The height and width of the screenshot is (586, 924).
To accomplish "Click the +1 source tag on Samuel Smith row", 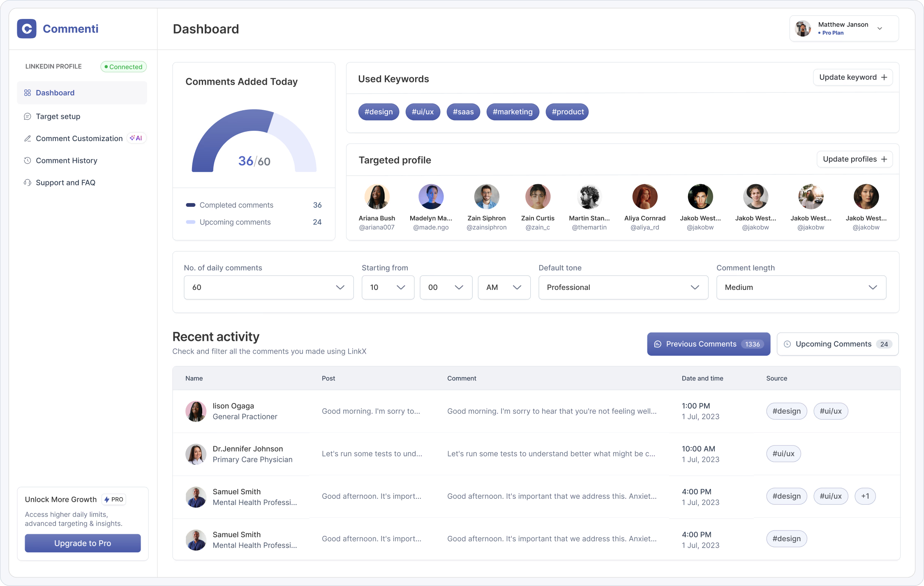I will pyautogui.click(x=865, y=496).
